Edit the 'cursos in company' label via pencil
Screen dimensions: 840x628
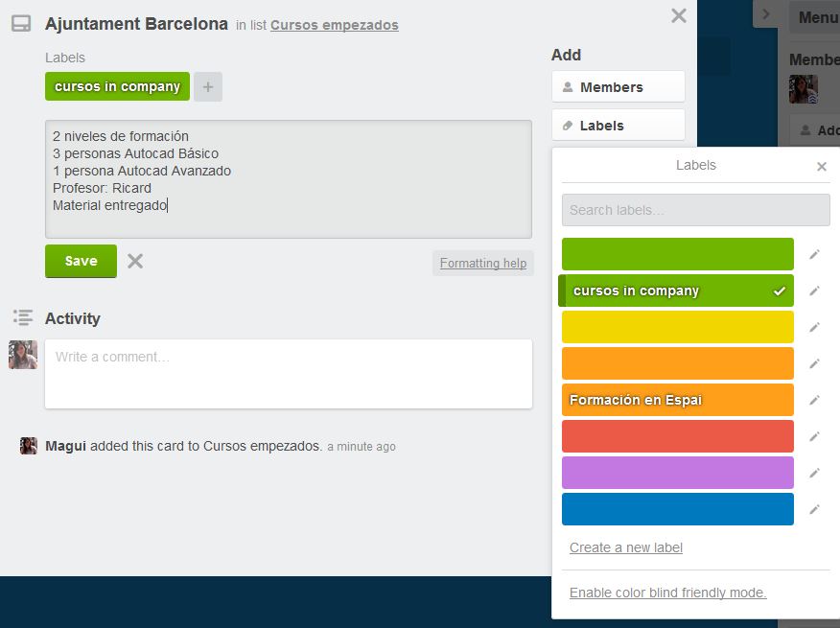814,291
